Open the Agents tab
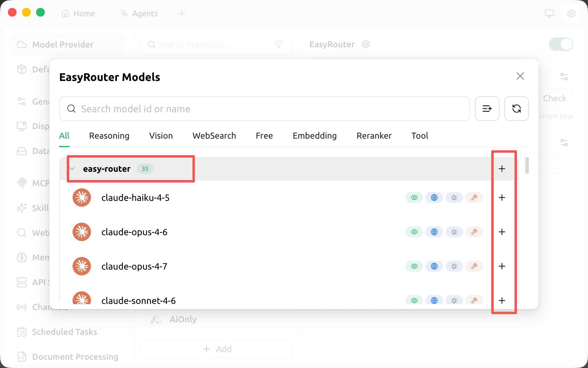The width and height of the screenshot is (588, 368). pyautogui.click(x=139, y=13)
